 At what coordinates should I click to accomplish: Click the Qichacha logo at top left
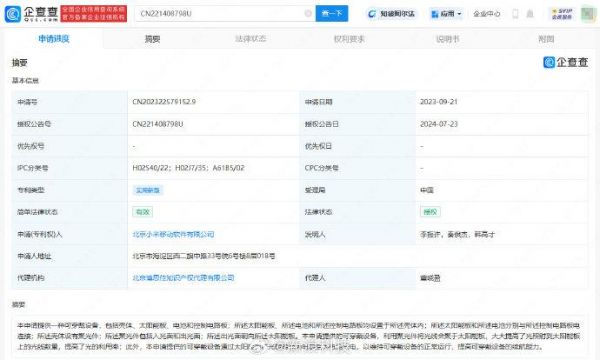click(31, 14)
